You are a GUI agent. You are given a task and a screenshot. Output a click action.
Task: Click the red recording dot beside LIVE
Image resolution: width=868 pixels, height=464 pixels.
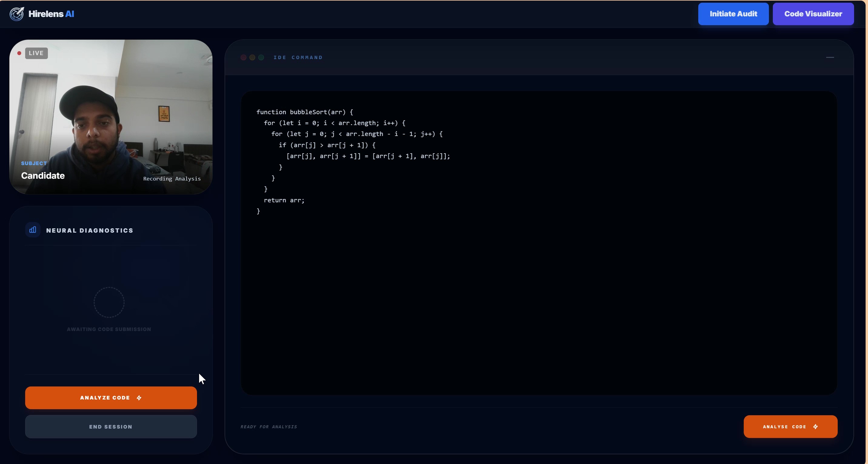[x=19, y=53]
